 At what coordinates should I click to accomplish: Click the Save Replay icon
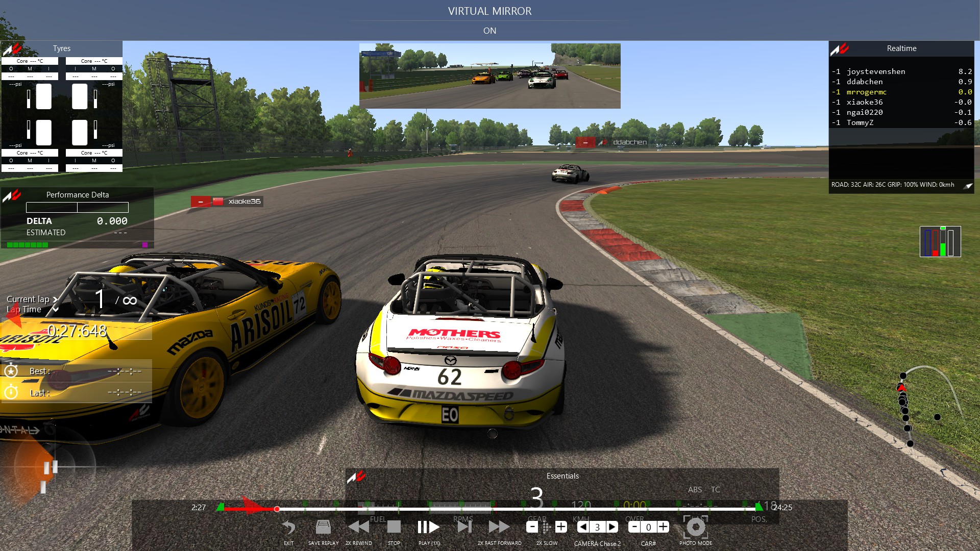click(x=323, y=527)
